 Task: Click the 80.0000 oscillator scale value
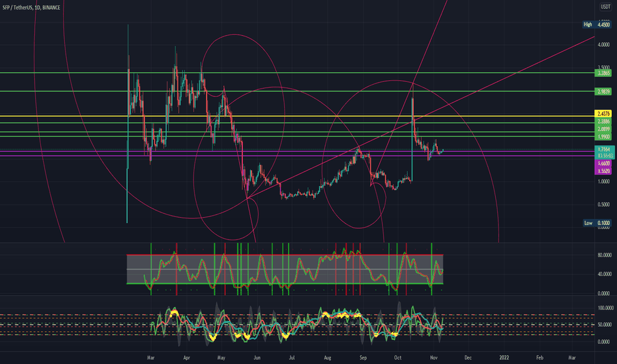pyautogui.click(x=604, y=255)
